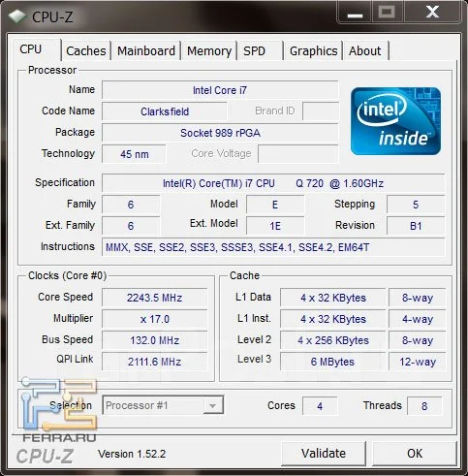468x476 pixels.
Task: Click the L1 Data 8-way associativity value
Action: [x=418, y=298]
